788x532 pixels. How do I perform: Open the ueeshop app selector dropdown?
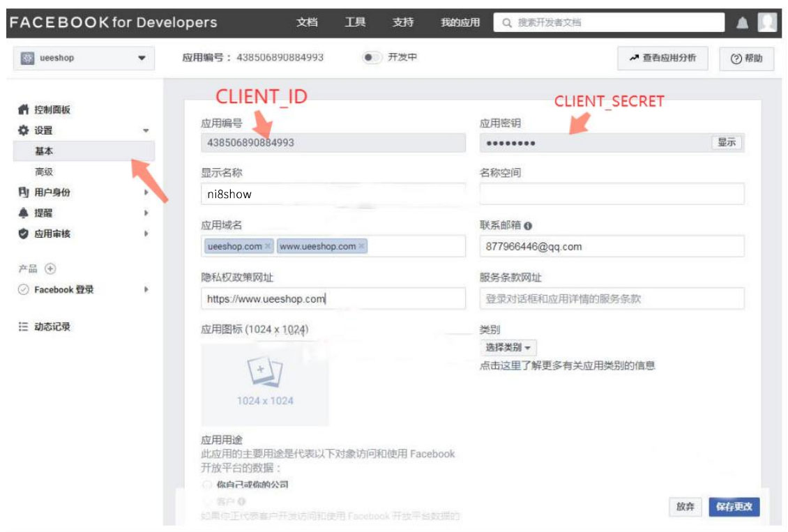[x=84, y=58]
